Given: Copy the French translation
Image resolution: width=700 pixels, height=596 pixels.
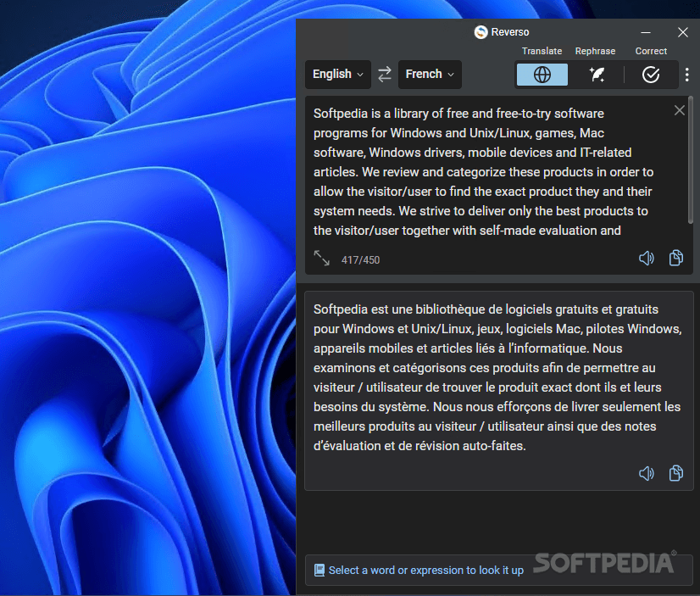Looking at the screenshot, I should (676, 473).
